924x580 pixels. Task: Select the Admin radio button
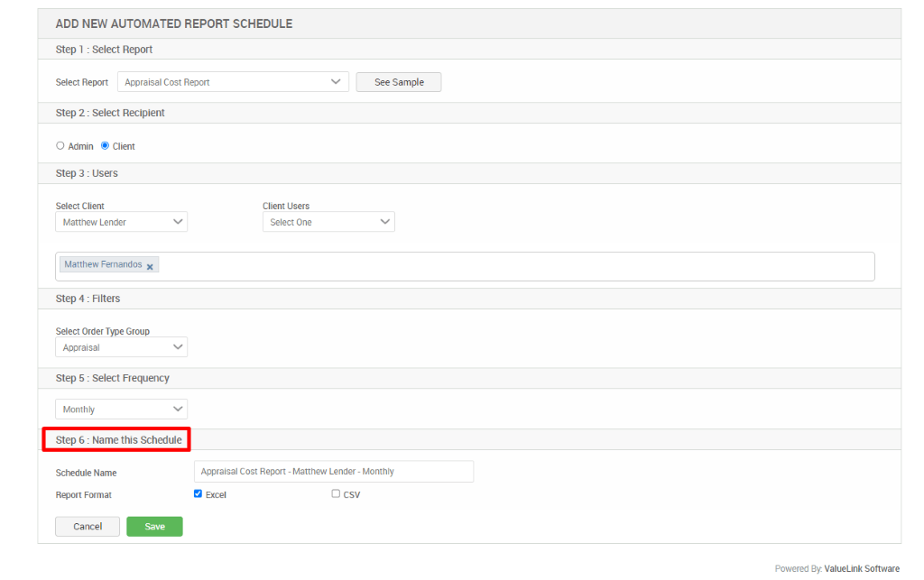pyautogui.click(x=60, y=145)
